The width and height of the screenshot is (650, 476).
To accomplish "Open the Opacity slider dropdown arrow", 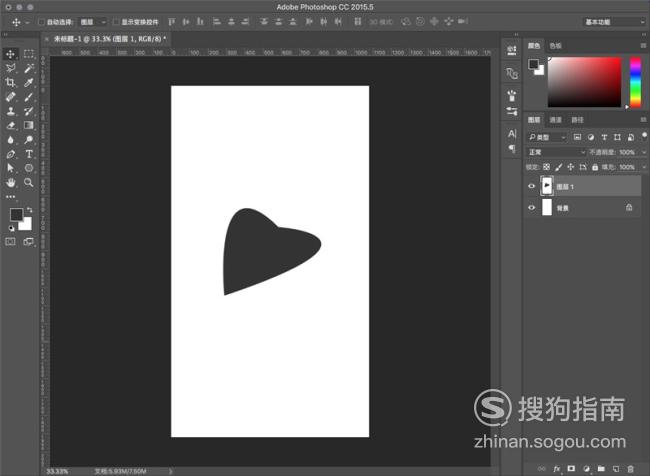I will click(x=644, y=152).
